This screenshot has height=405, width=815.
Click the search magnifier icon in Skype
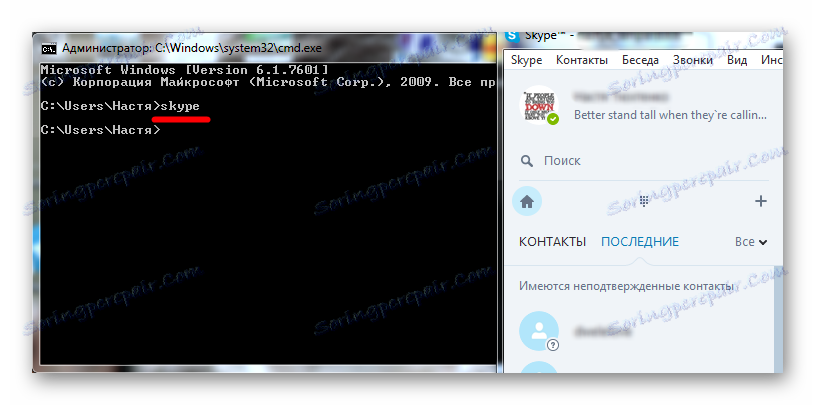527,161
